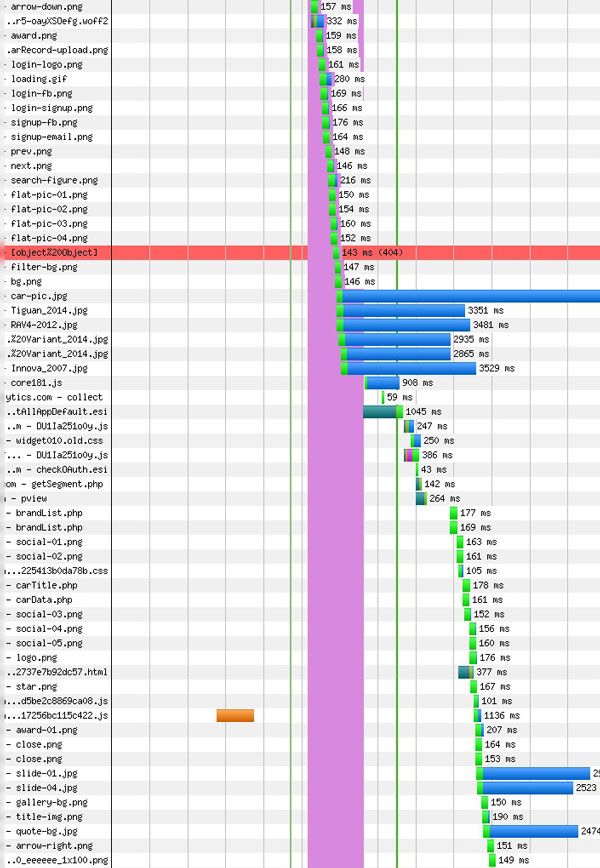
Task: Click the d5be2c8869ca08.js request label
Action: point(56,701)
